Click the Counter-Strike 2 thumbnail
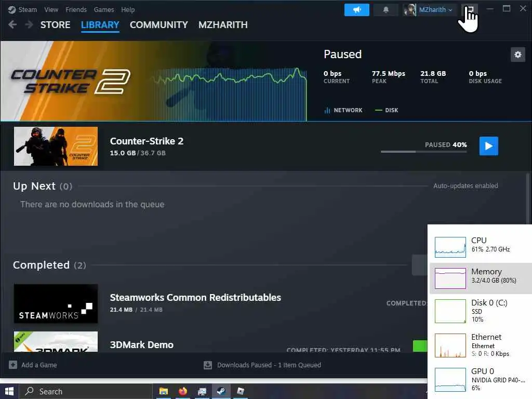 tap(56, 146)
